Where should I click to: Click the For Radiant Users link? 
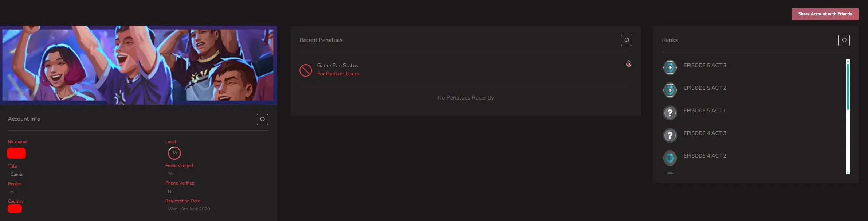(338, 74)
